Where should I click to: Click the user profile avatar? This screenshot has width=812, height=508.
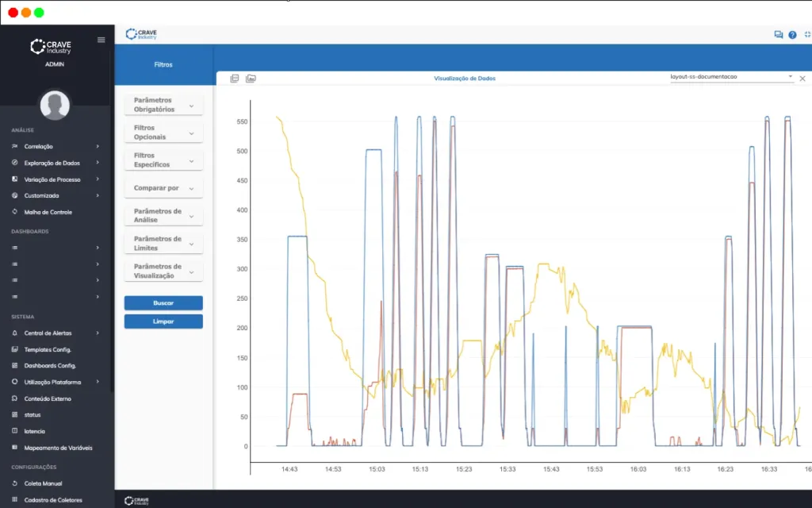[x=55, y=105]
